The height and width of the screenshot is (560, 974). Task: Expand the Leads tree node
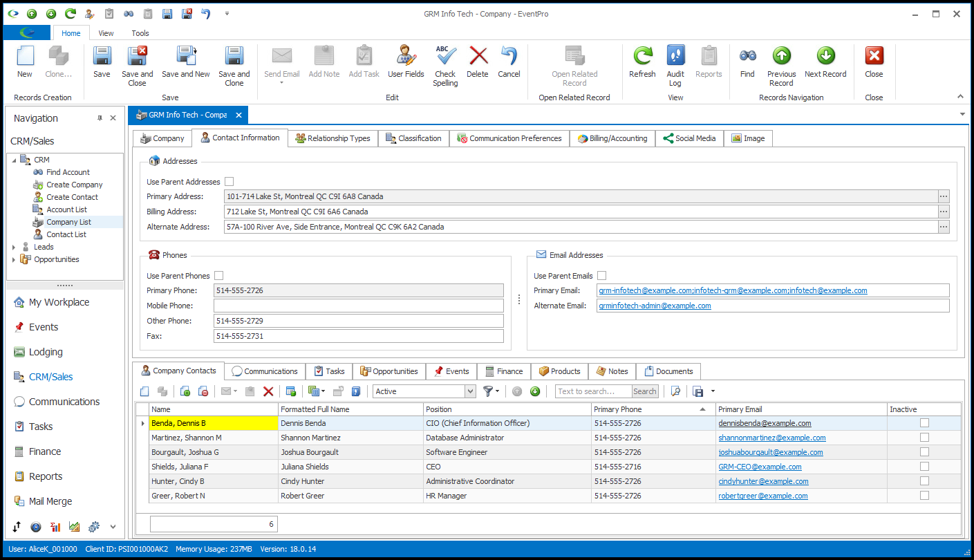pyautogui.click(x=14, y=247)
